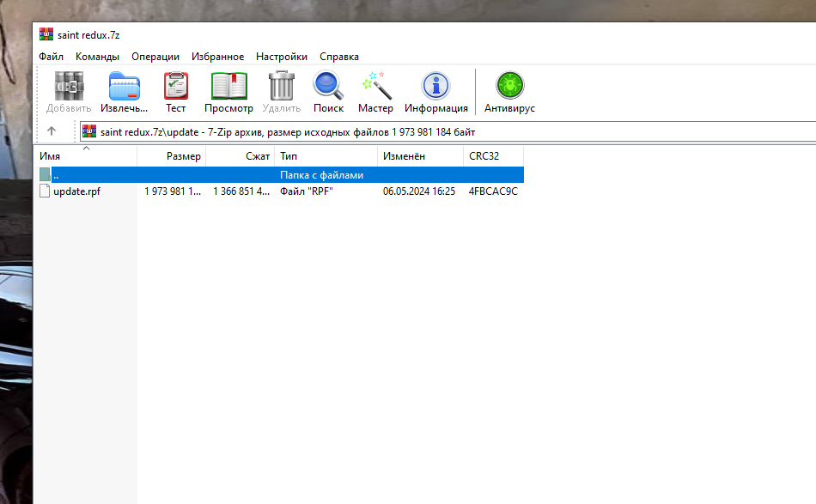816x504 pixels.
Task: Click the modified date '06.05.2024 16:25'
Action: click(x=419, y=191)
